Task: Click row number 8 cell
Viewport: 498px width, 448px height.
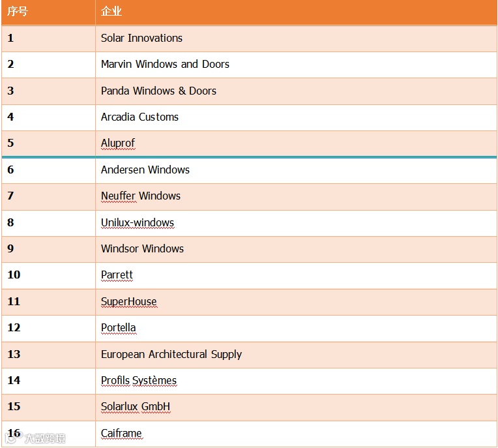Action: click(48, 223)
